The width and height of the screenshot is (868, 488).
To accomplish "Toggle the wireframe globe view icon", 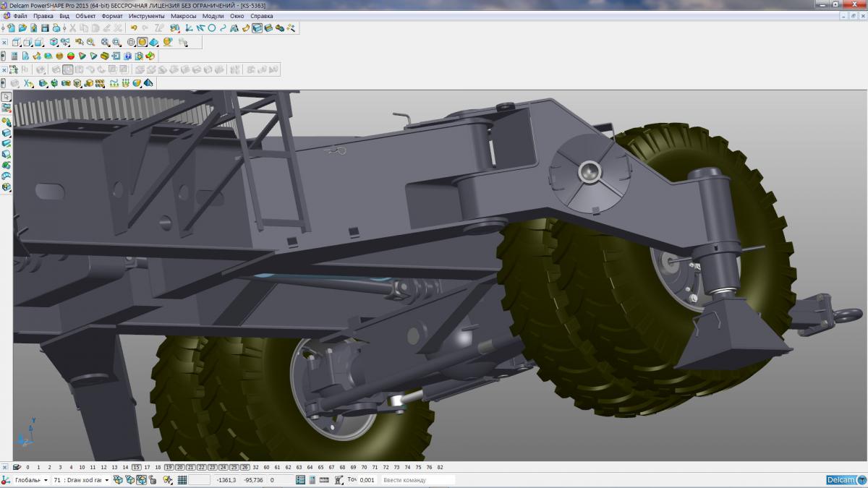I will tap(131, 42).
